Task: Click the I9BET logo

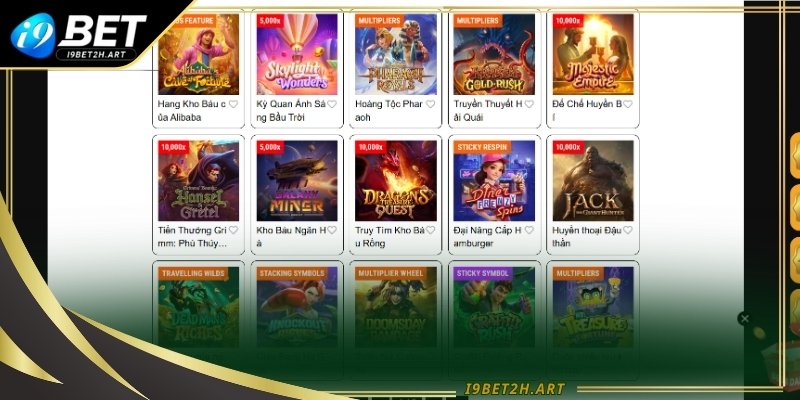Action: 78,36
